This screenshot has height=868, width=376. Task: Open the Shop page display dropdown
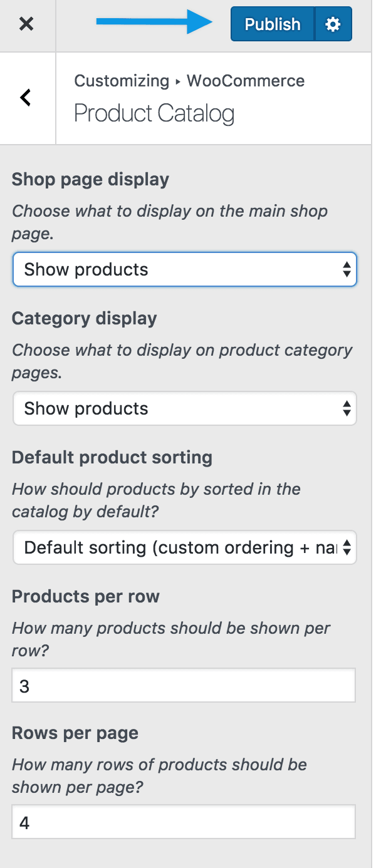pyautogui.click(x=185, y=270)
